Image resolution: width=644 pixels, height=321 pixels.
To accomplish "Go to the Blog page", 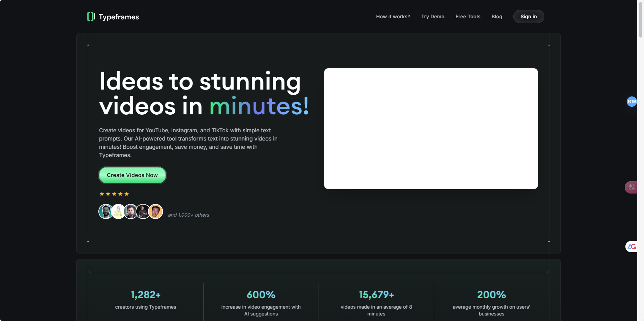I will [496, 17].
